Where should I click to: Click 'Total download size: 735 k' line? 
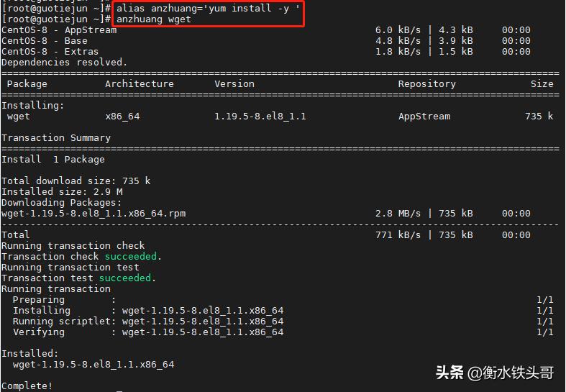point(76,181)
